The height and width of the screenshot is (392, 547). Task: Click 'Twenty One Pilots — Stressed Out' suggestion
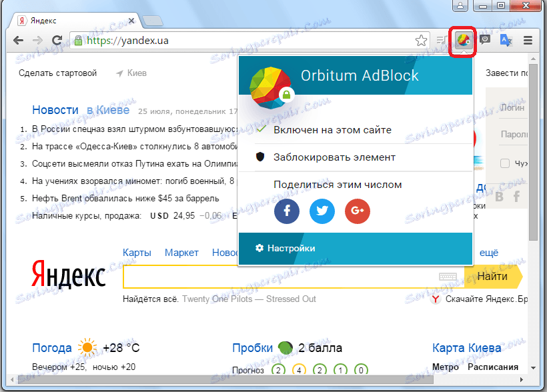point(249,299)
